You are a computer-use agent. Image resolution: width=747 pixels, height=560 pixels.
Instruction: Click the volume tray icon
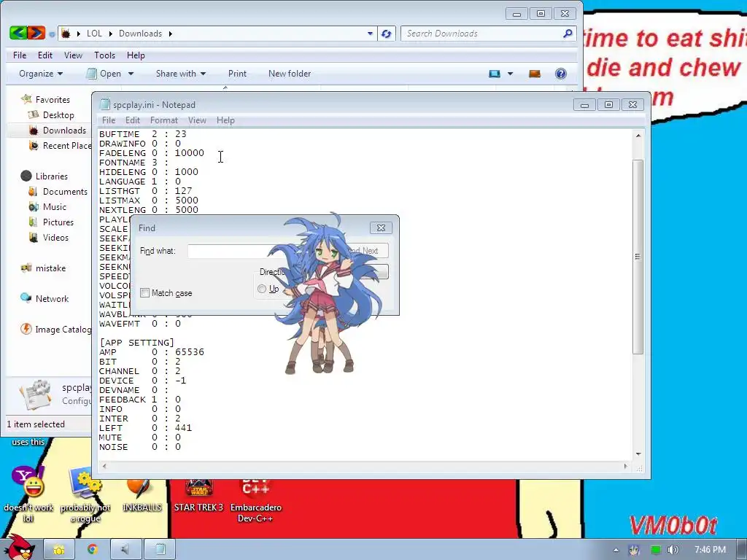(x=673, y=550)
